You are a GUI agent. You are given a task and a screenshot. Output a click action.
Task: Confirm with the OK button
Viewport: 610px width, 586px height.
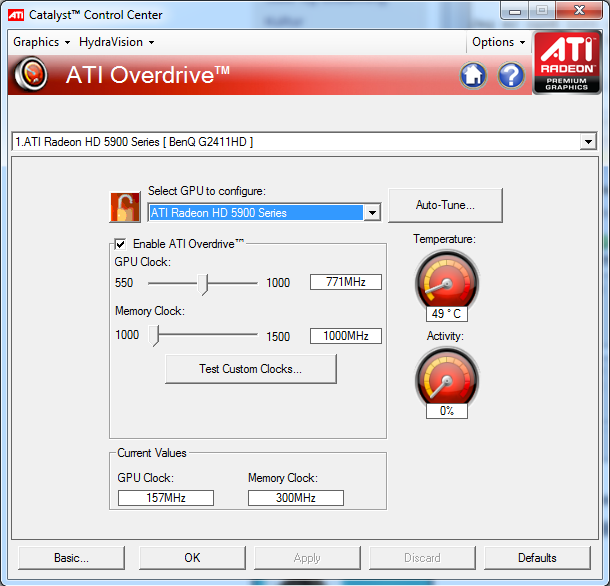pyautogui.click(x=192, y=558)
